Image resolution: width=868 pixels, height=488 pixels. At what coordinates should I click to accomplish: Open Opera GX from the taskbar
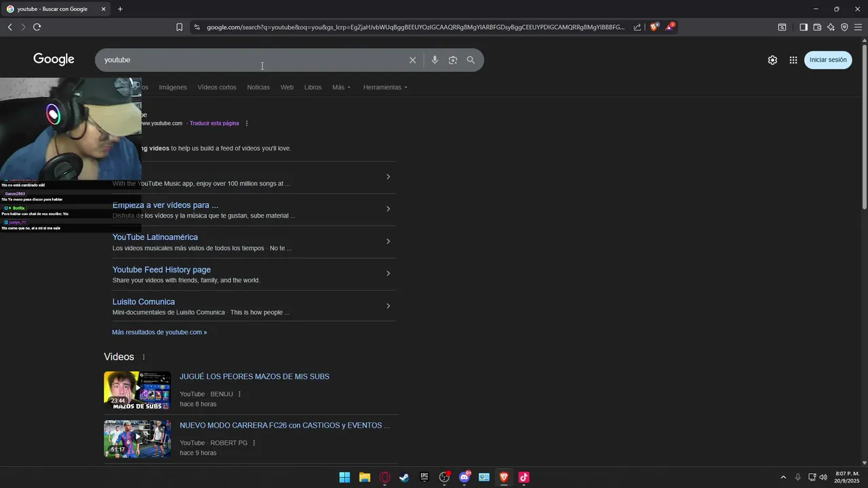(x=384, y=477)
